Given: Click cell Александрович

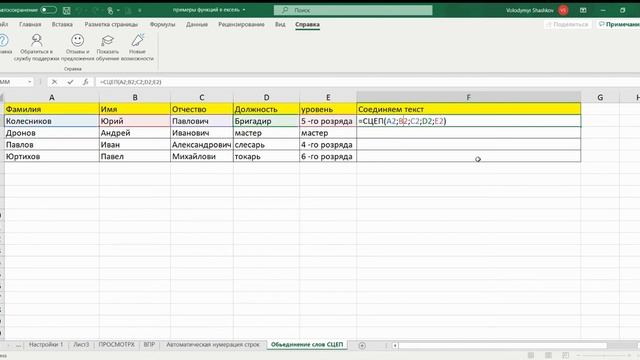Looking at the screenshot, I should click(x=202, y=145).
